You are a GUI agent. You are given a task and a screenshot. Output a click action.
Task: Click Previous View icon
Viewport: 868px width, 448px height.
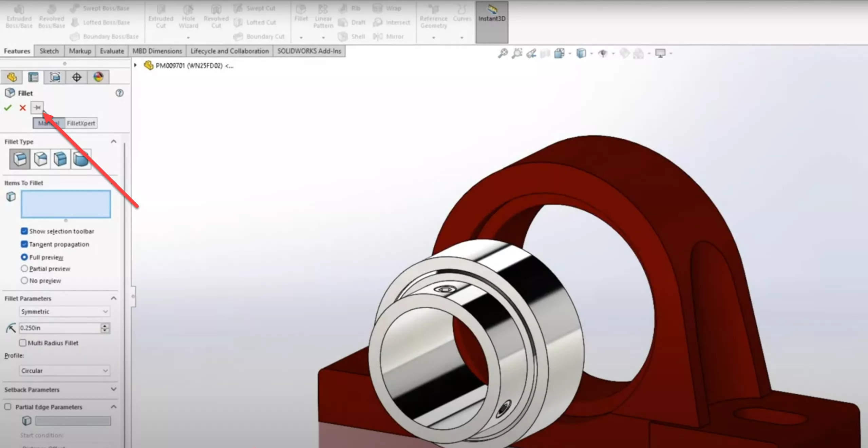click(531, 53)
